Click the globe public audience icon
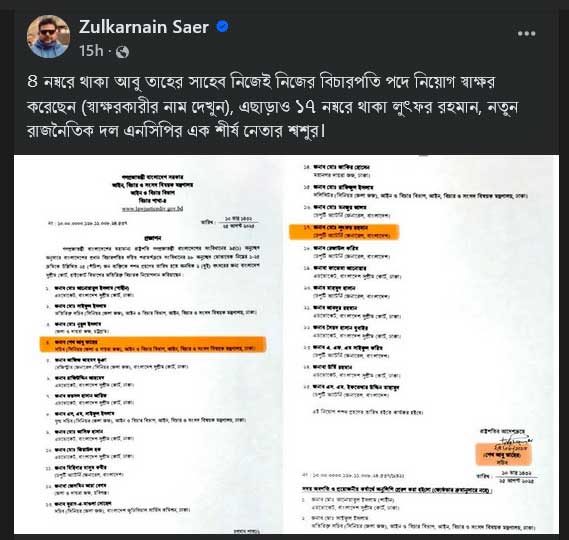Image resolution: width=569 pixels, height=540 pixels. (x=122, y=52)
